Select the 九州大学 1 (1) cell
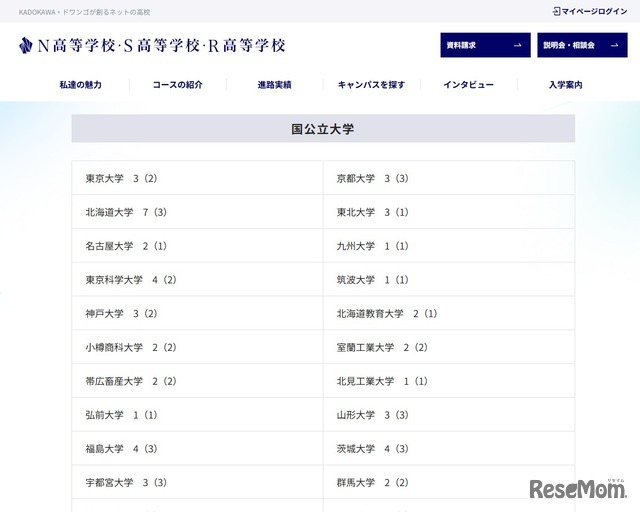 click(x=449, y=246)
